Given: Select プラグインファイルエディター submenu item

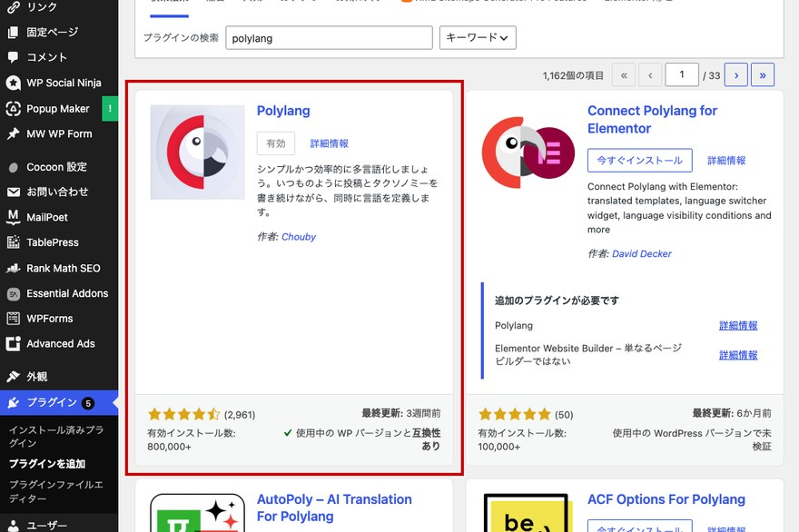Looking at the screenshot, I should click(x=56, y=491).
